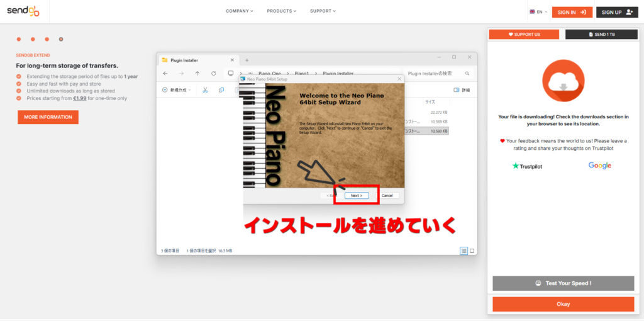The image size is (644, 321).
Task: Switch to details view icon in Explorer status bar
Action: pyautogui.click(x=464, y=251)
